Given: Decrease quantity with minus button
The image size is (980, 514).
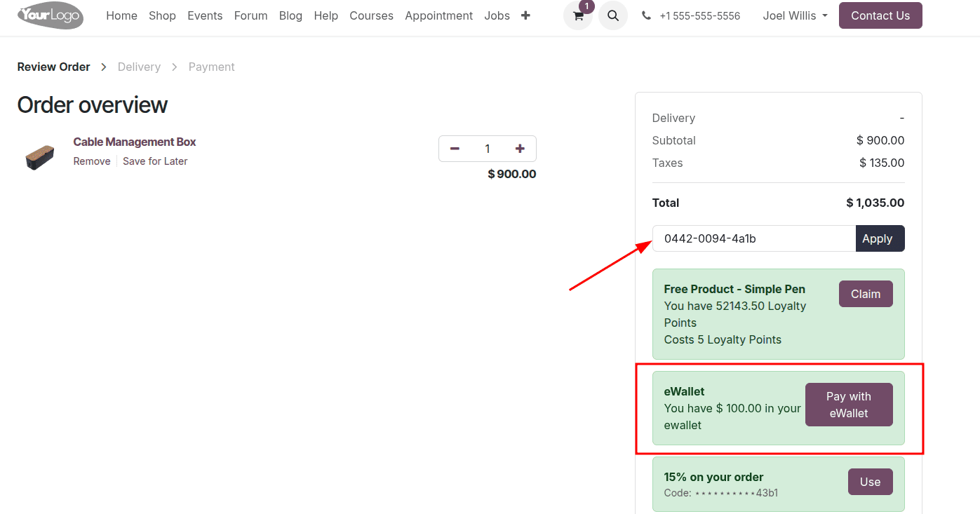Looking at the screenshot, I should click(x=455, y=149).
